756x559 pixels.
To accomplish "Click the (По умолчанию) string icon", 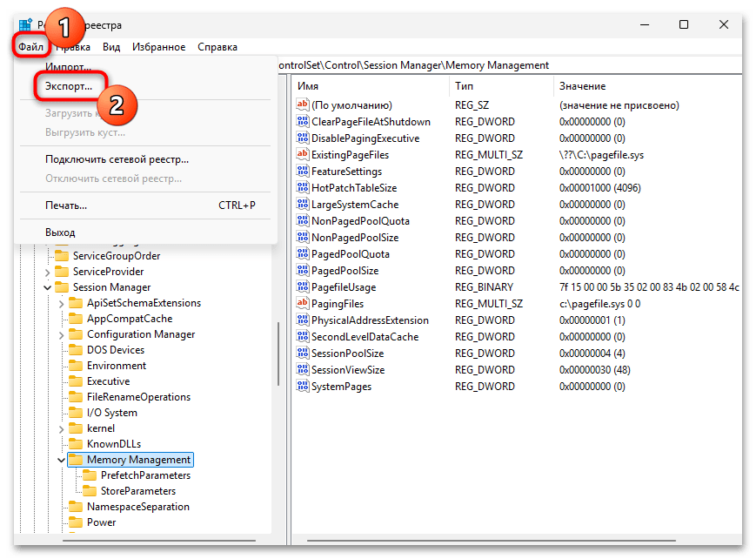I will pyautogui.click(x=302, y=104).
